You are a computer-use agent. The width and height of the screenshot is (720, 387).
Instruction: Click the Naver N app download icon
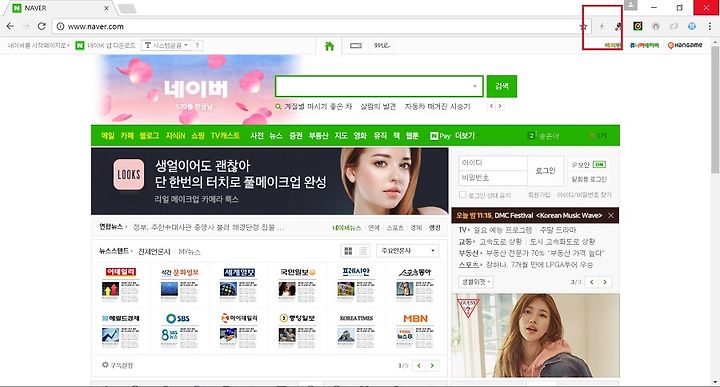(80, 45)
